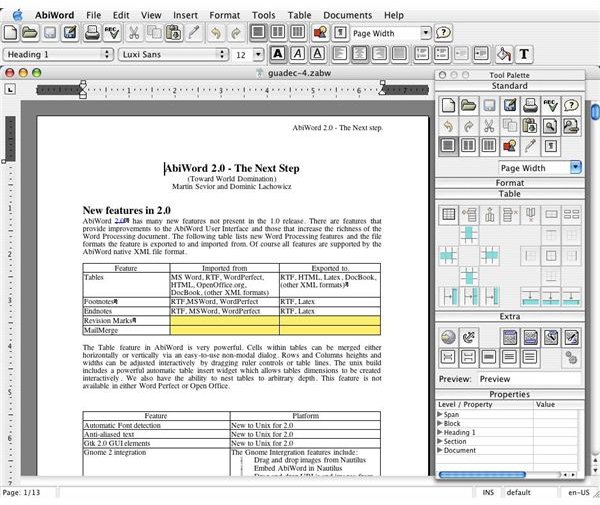This screenshot has height=505, width=600.
Task: Click the 2.0 hyperlink in document text
Action: (120, 221)
